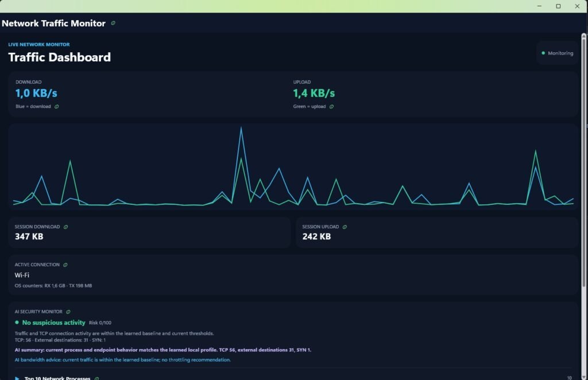Select the Wi-Fi active connection entry
This screenshot has width=588, height=380.
[22, 275]
